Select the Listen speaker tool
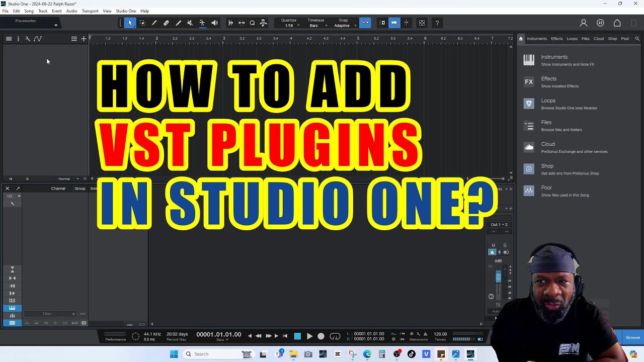Image resolution: width=644 pixels, height=362 pixels. pos(214,23)
